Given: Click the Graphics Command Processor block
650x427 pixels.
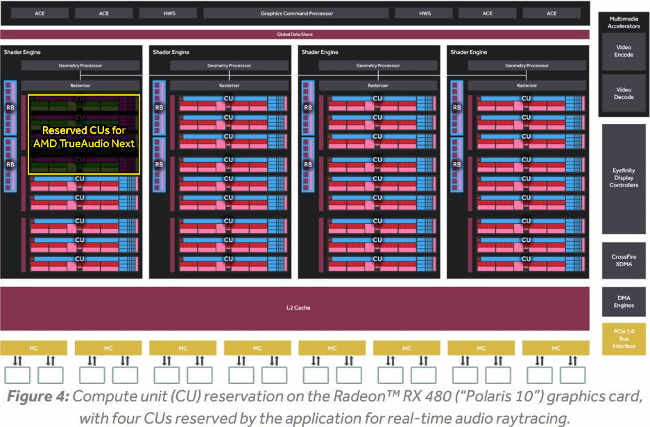Looking at the screenshot, I should 295,14.
